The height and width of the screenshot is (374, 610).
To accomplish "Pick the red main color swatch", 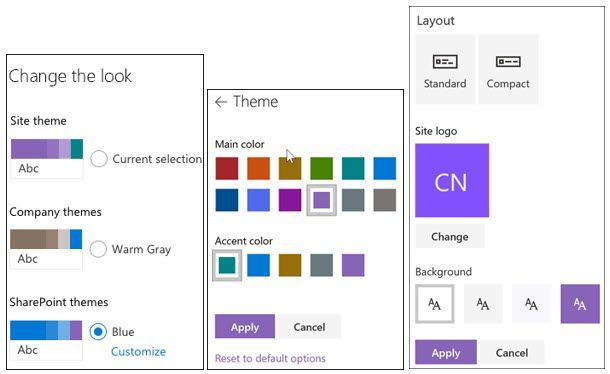I will coord(227,168).
